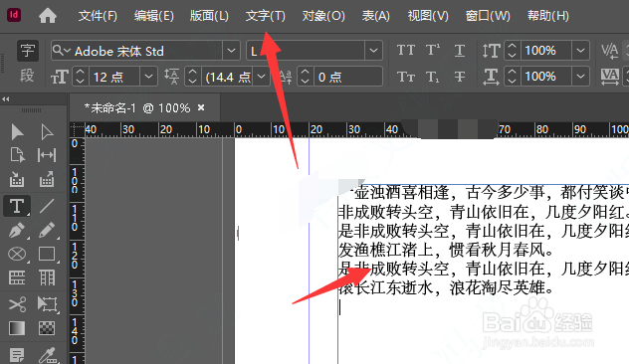Select the Selection tool
Viewport: 629px width, 364px height.
(17, 132)
